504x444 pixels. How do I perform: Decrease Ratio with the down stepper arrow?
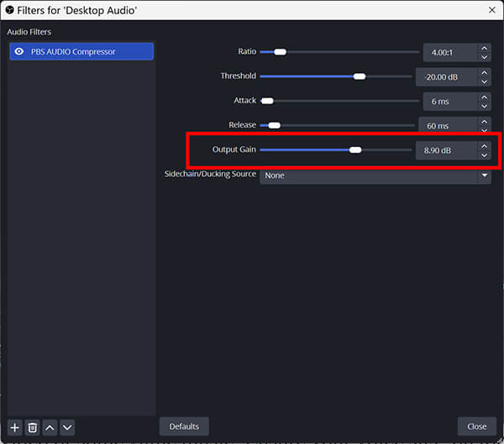click(x=485, y=57)
